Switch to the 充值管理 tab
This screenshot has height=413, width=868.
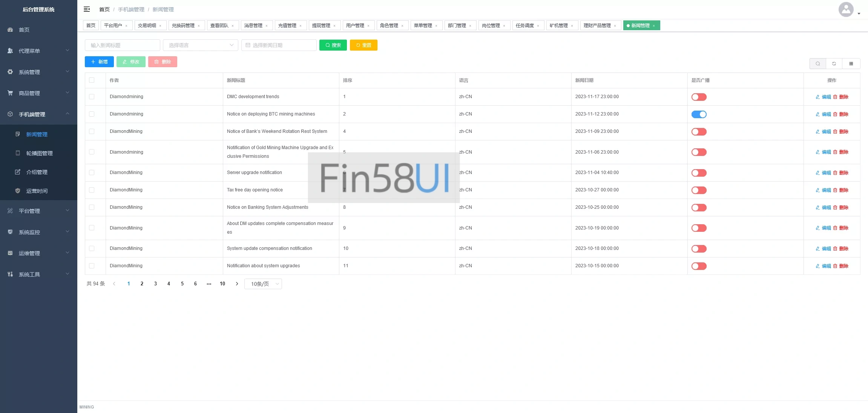[x=287, y=26]
